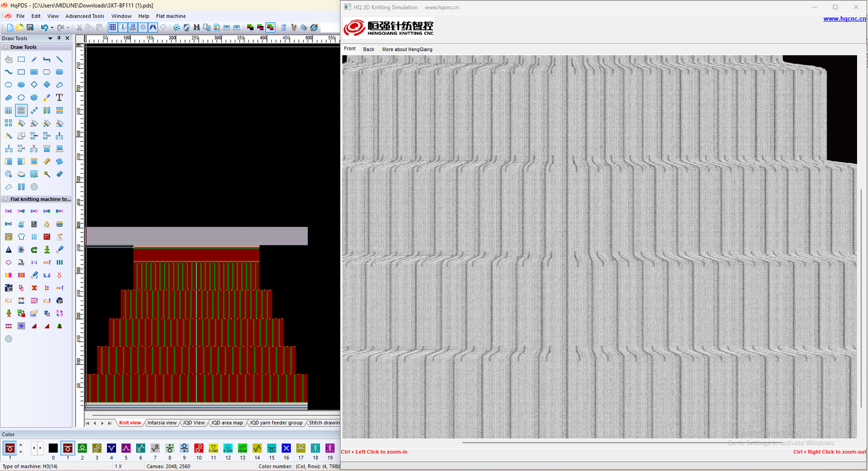The width and height of the screenshot is (868, 471).
Task: Click the Back view button in simulation
Action: (368, 49)
